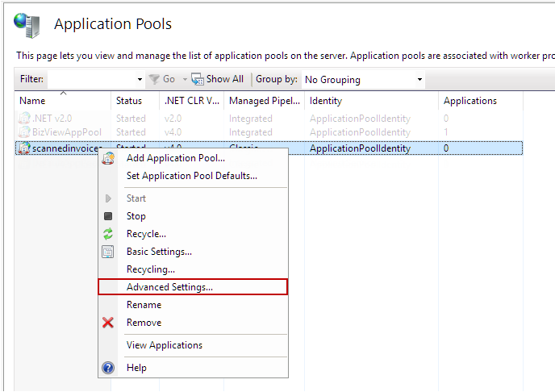Click the Add Application Pool icon

(x=108, y=158)
